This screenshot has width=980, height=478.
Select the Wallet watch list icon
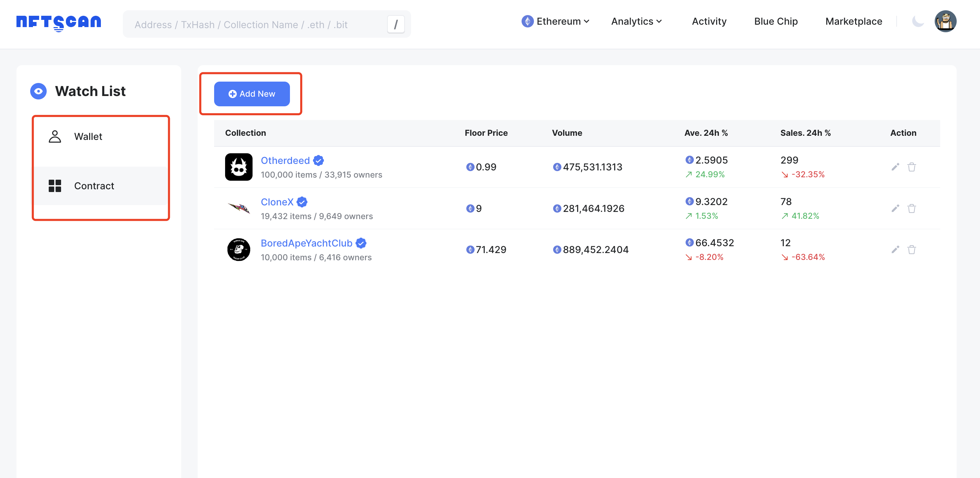[x=55, y=136]
